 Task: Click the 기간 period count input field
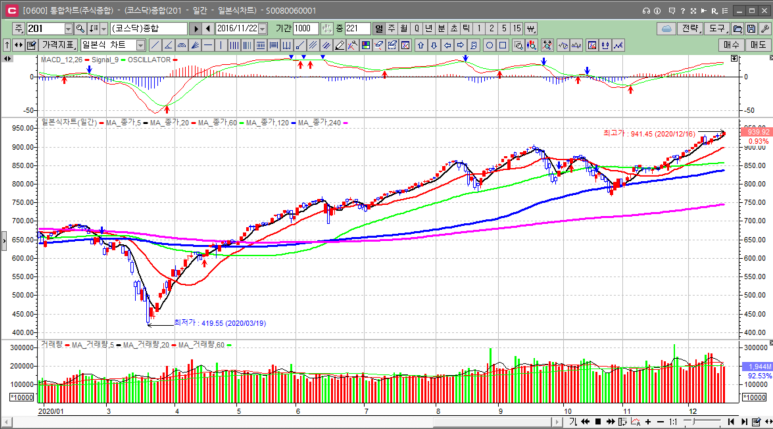[x=306, y=29]
